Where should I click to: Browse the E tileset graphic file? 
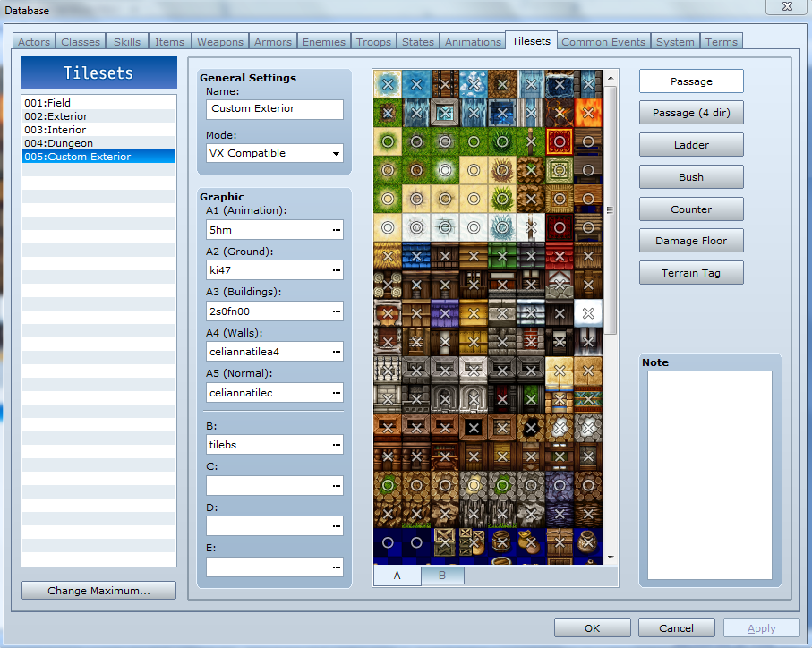(x=337, y=567)
